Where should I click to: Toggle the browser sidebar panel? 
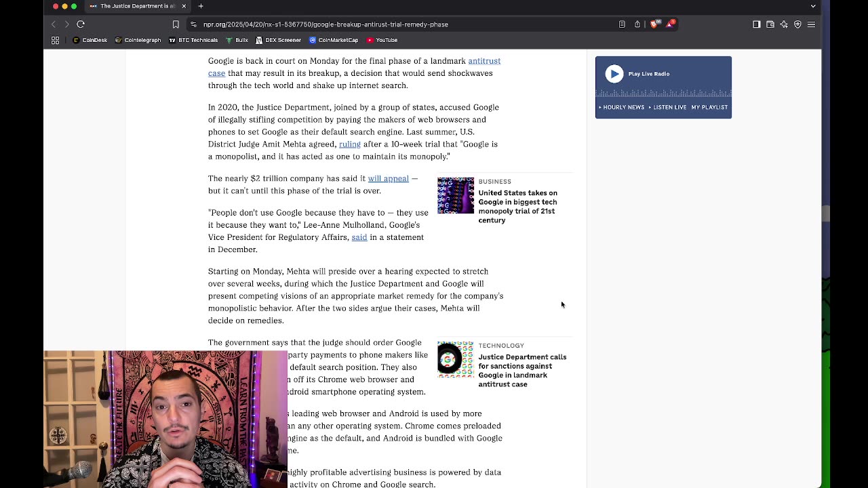tap(757, 24)
